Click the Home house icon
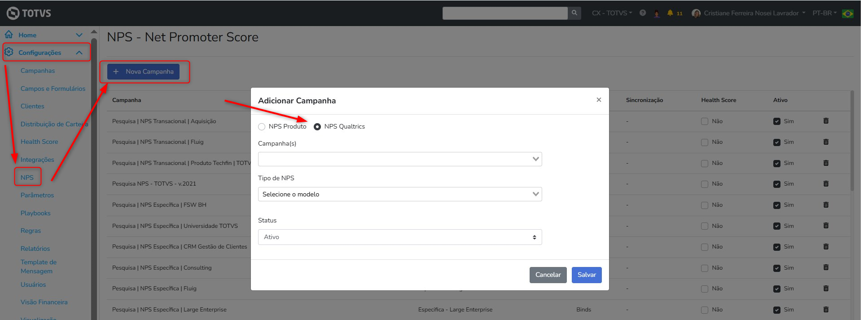This screenshot has height=320, width=868. click(9, 35)
